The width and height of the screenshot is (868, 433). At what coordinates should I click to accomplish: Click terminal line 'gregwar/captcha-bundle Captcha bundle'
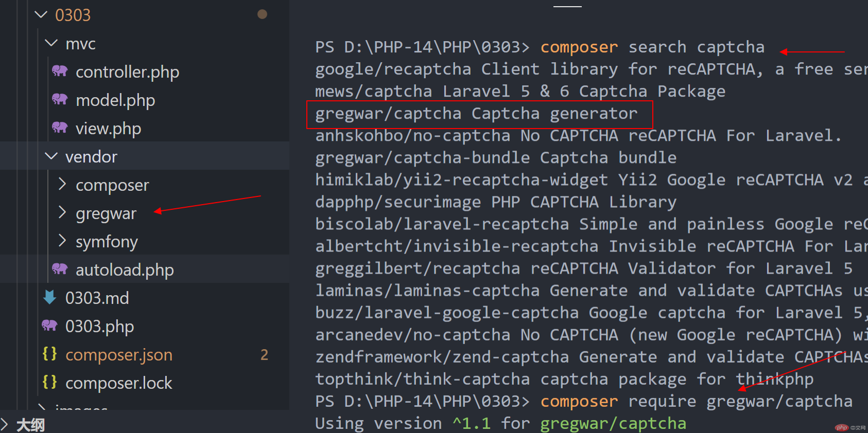[496, 158]
